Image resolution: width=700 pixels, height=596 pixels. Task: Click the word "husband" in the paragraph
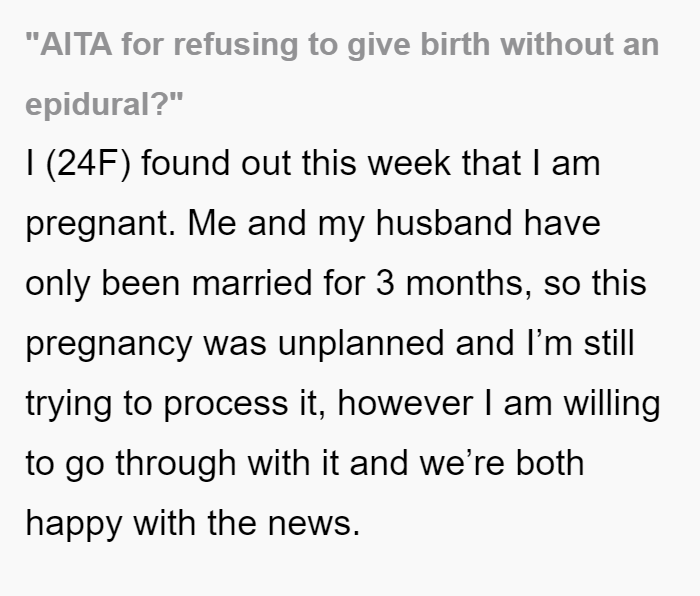pyautogui.click(x=444, y=222)
